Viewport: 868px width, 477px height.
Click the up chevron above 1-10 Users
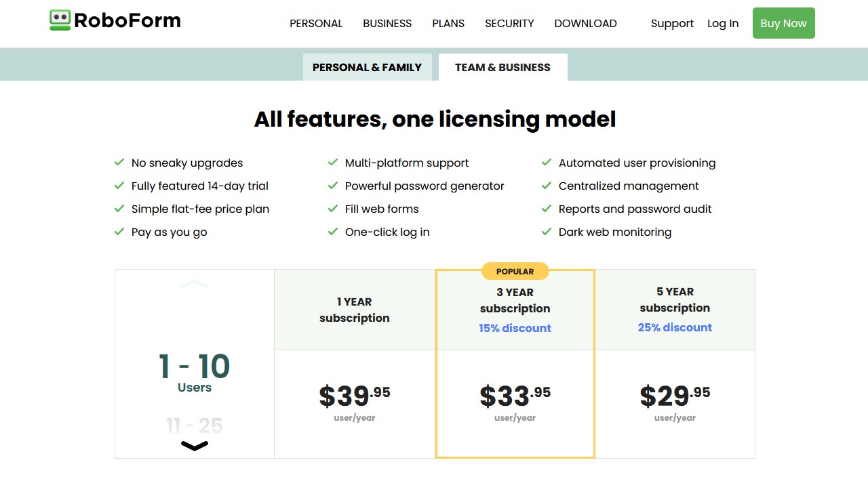point(195,285)
